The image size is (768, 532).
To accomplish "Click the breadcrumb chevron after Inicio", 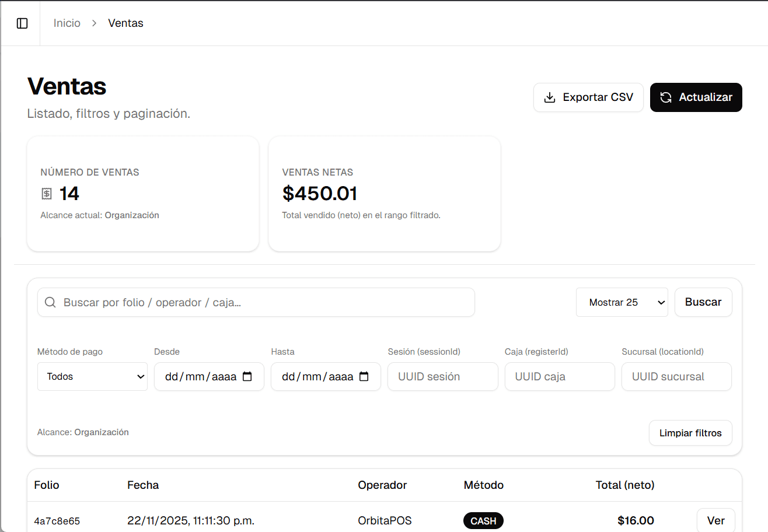I will coord(93,23).
